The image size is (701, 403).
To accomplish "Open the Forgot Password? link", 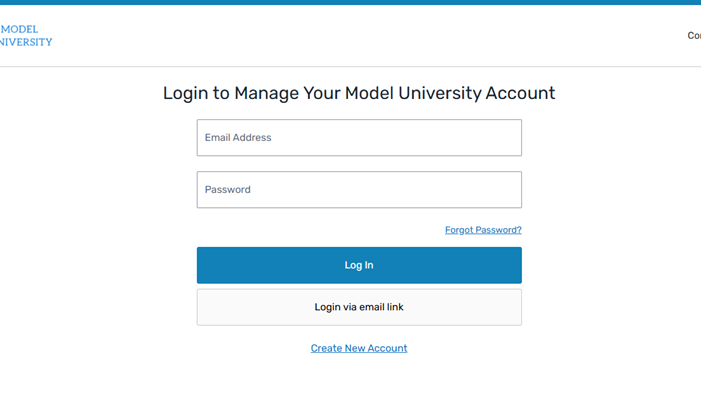I will (x=483, y=230).
